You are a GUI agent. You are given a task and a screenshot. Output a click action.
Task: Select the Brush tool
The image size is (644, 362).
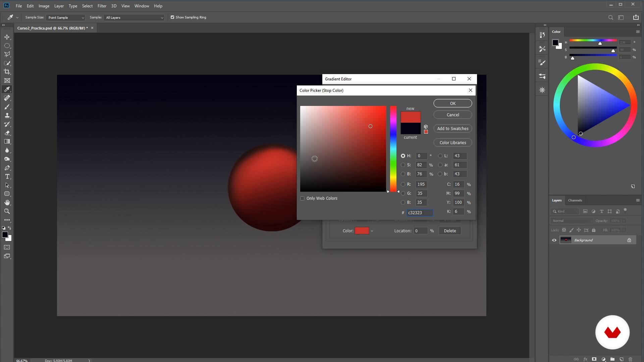click(7, 107)
